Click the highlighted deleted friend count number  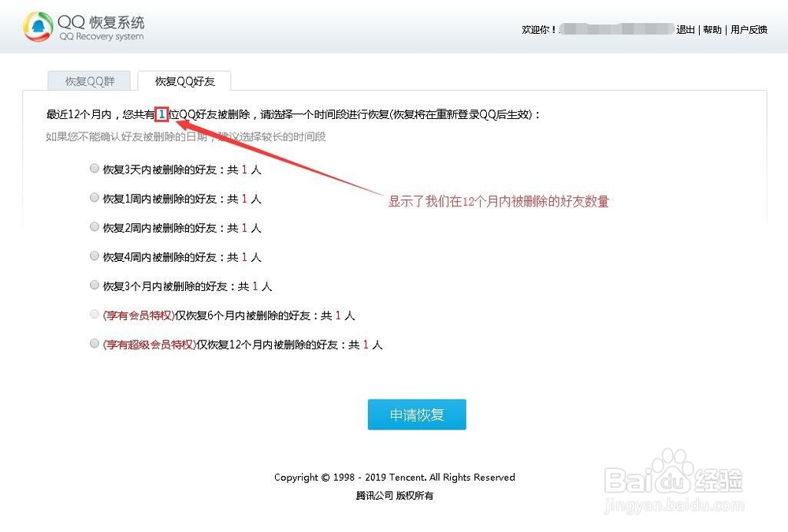click(x=162, y=113)
